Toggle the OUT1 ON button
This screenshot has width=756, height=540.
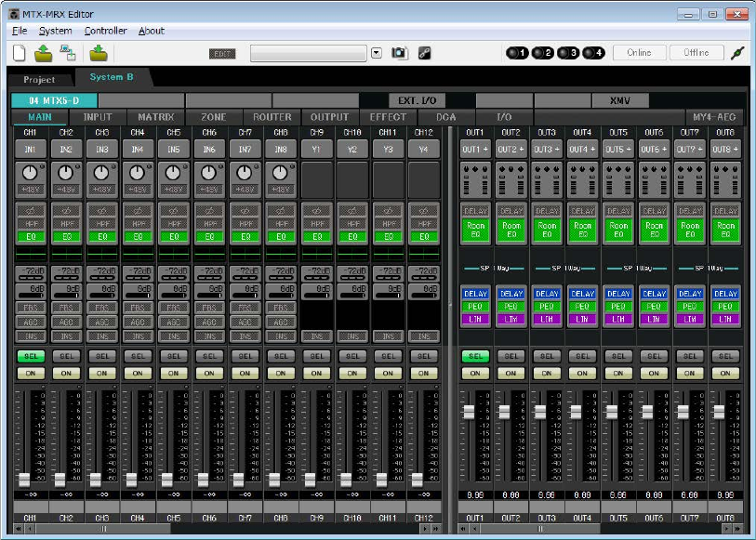pyautogui.click(x=475, y=373)
